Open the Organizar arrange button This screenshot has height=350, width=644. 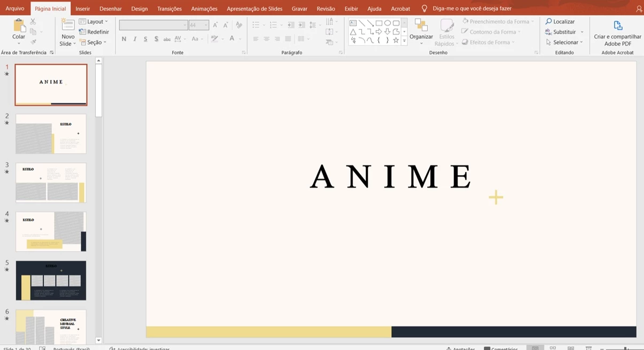point(421,33)
